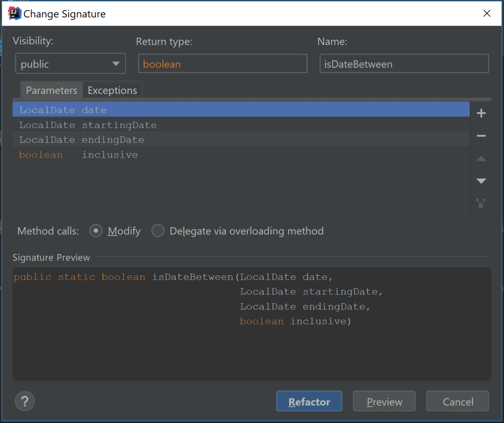Screen dimensions: 504x423
Task: Move parameter down with arrow icon
Action: (481, 181)
